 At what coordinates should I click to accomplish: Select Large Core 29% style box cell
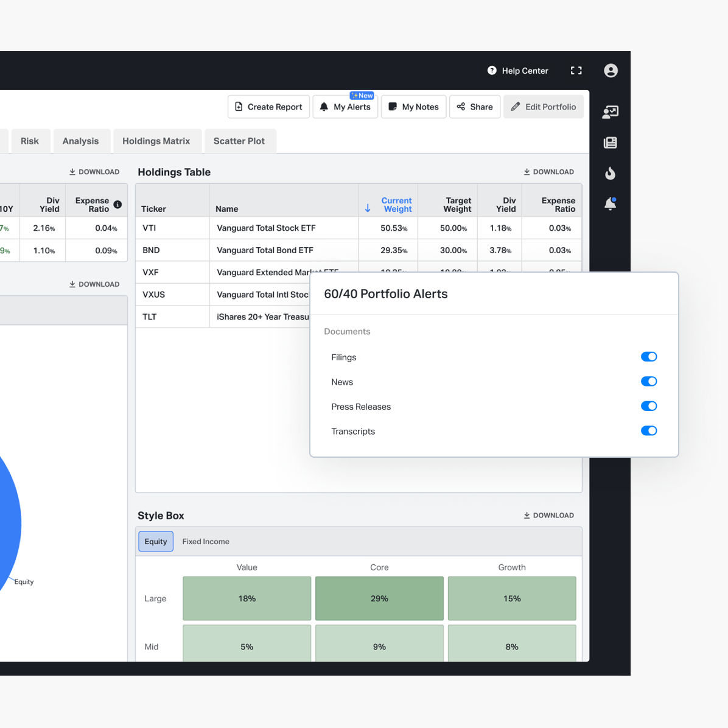coord(379,598)
